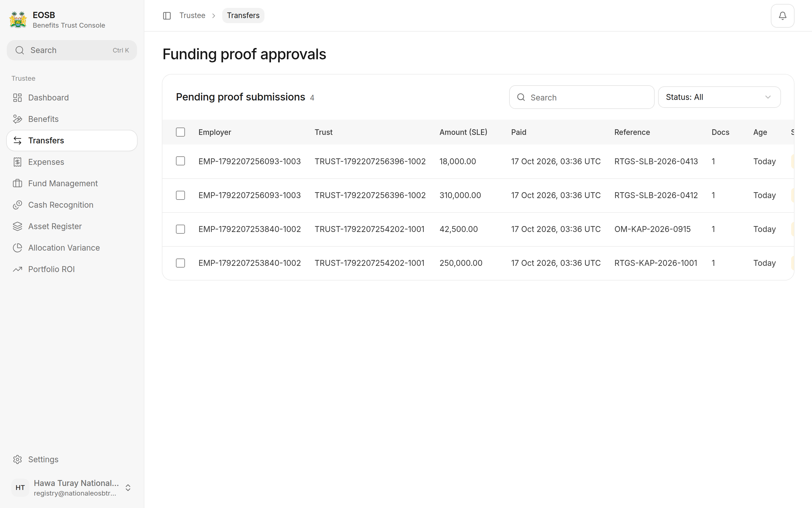Click the Dashboard grid icon

click(17, 98)
